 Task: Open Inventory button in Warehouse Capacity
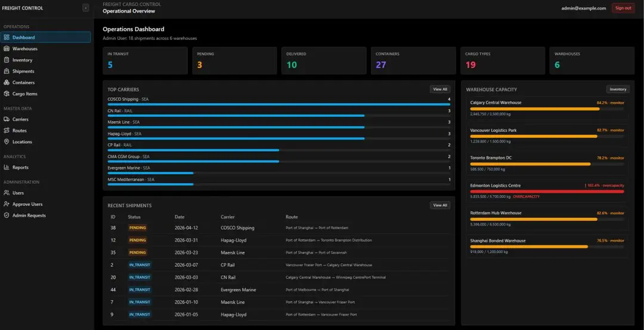(x=618, y=89)
